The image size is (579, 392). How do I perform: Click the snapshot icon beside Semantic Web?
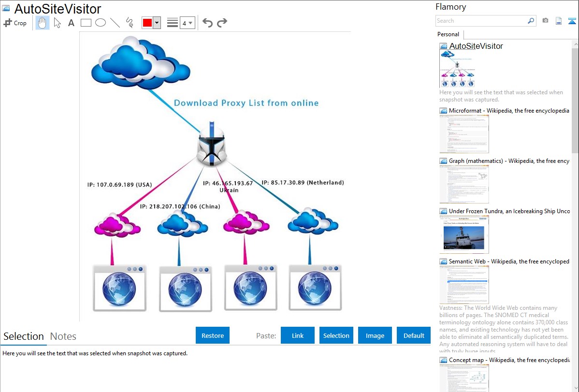(x=443, y=261)
